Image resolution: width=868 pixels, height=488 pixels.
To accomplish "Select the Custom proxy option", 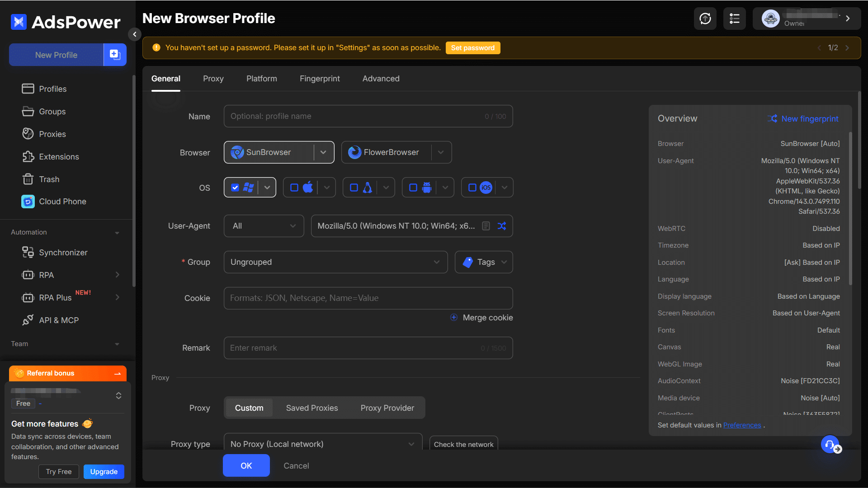I will (x=249, y=408).
